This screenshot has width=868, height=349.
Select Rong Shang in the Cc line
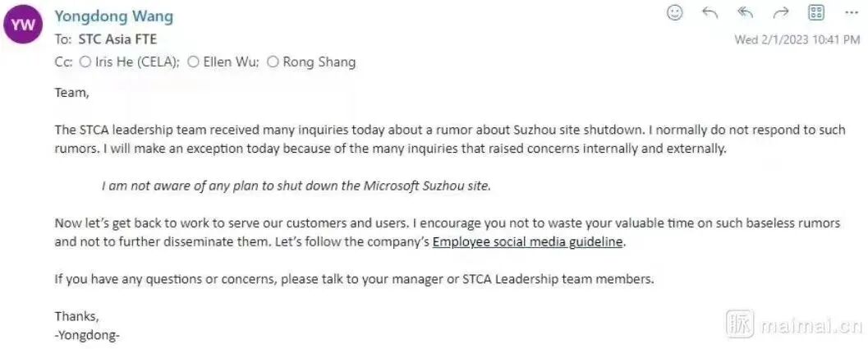click(319, 62)
